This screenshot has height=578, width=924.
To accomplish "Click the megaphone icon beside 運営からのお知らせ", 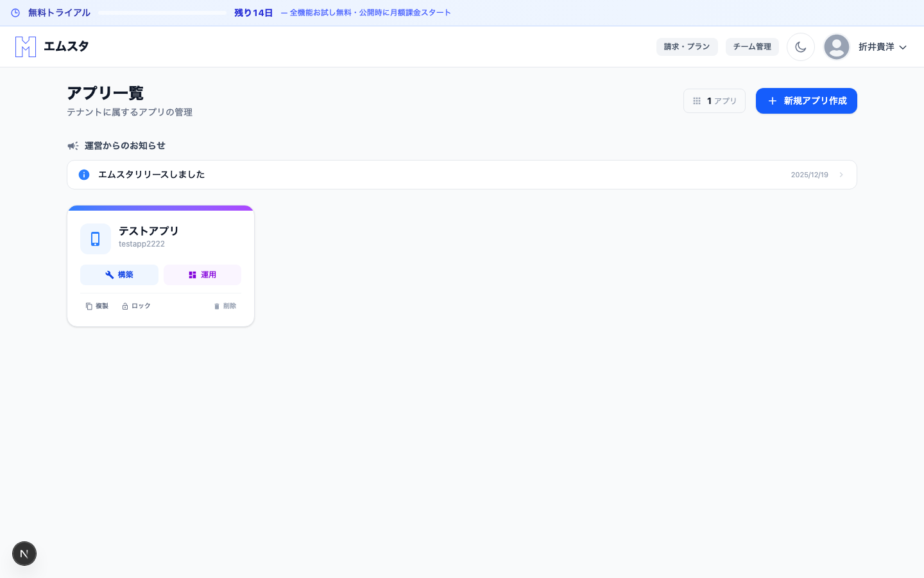I will (x=73, y=146).
